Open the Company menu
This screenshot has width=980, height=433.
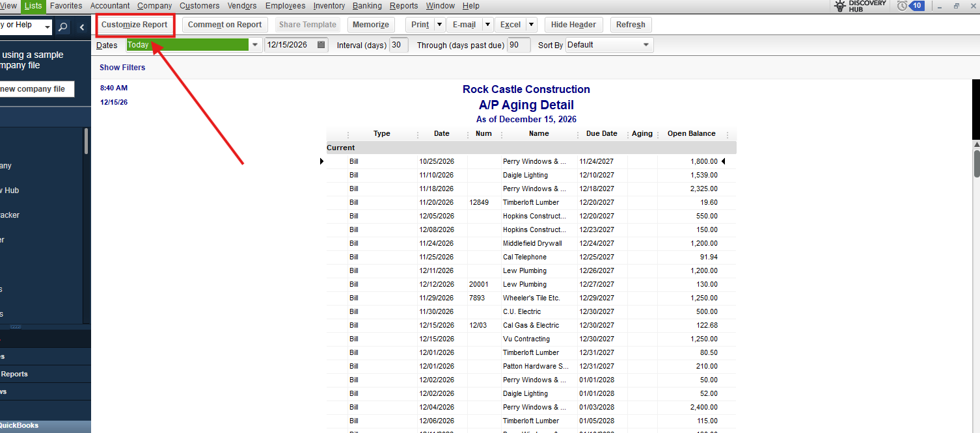[x=155, y=6]
